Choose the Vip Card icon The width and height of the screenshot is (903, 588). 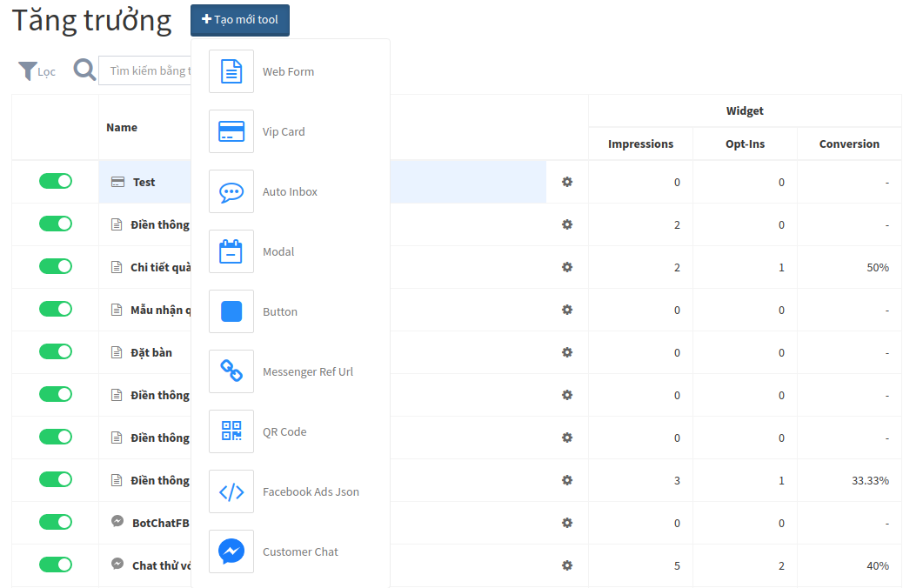pos(231,131)
